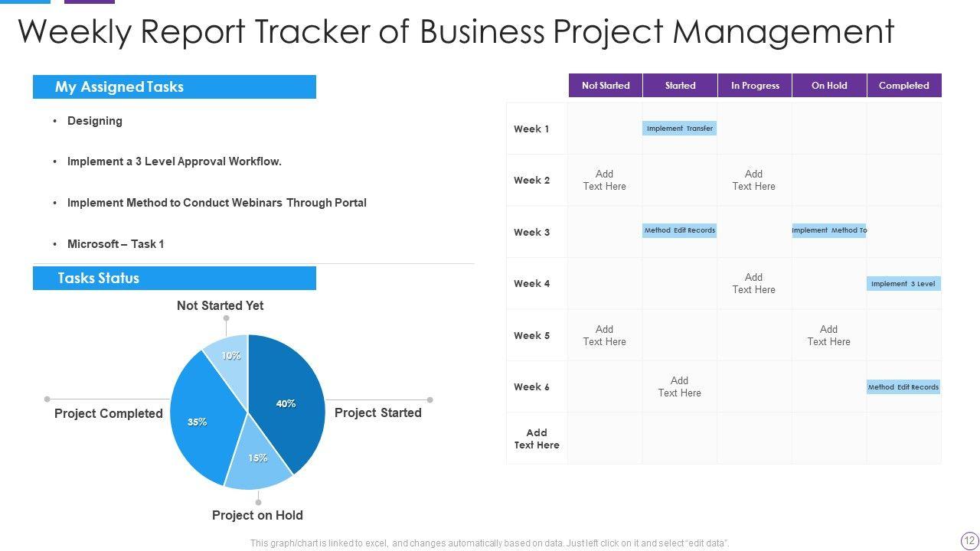Viewport: 980px width, 551px height.
Task: Click the Started column header
Action: tap(680, 86)
